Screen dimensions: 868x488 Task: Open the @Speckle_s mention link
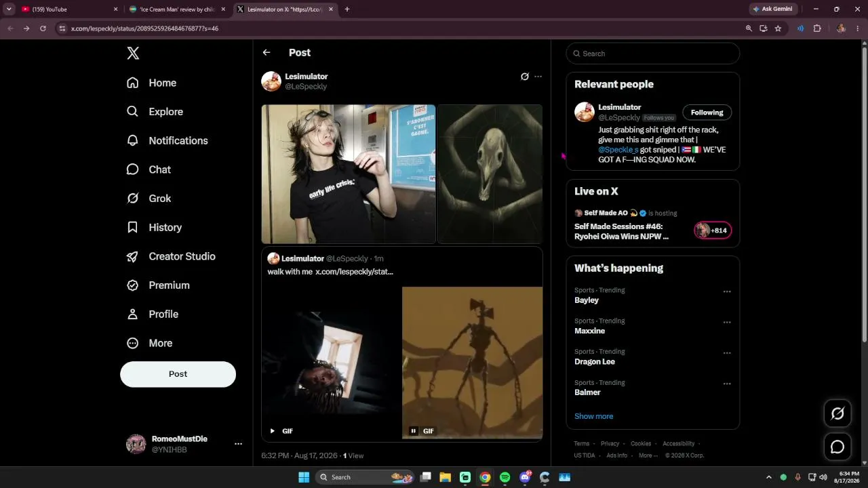pos(618,150)
